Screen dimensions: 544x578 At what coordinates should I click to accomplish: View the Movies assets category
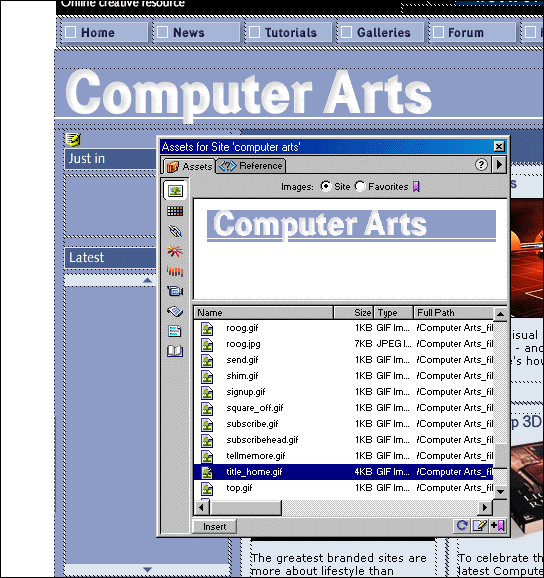pos(175,291)
